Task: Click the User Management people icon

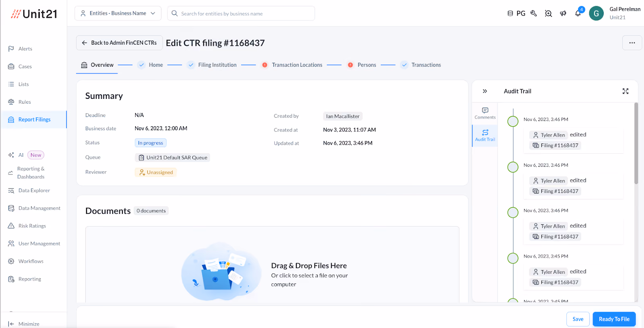Action: [11, 244]
